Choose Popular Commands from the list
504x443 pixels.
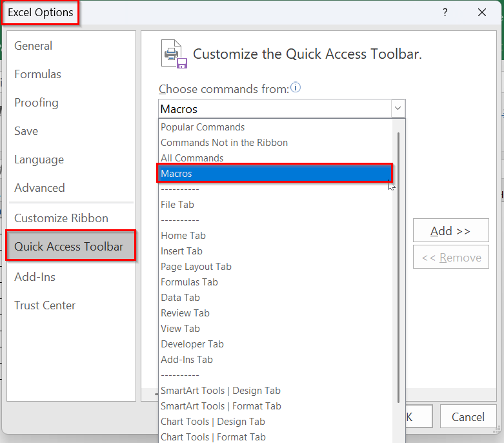point(276,127)
